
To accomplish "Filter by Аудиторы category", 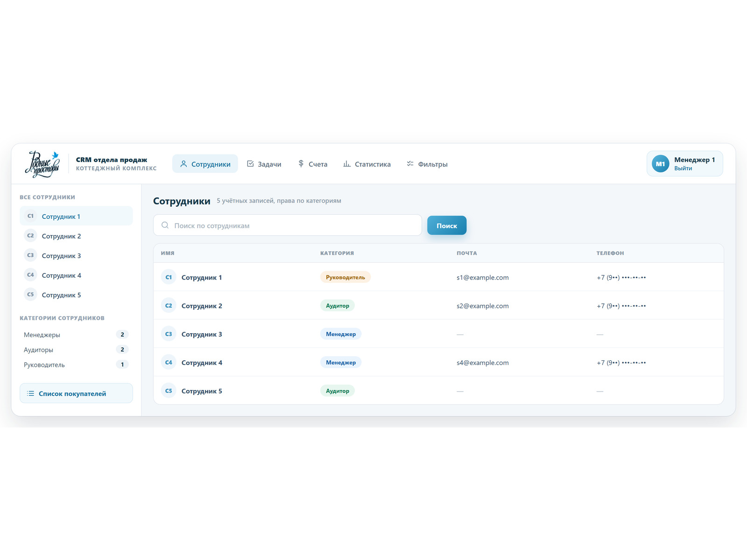I will tap(76, 350).
